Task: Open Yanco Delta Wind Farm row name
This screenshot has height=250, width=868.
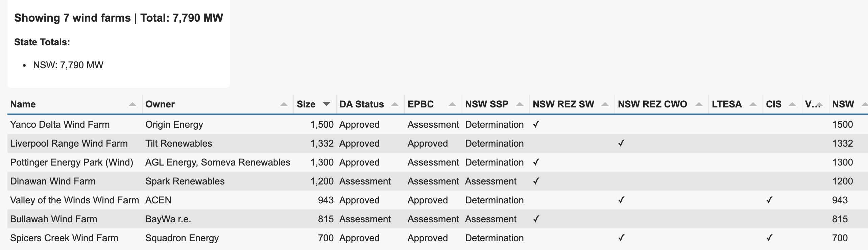Action: point(60,125)
